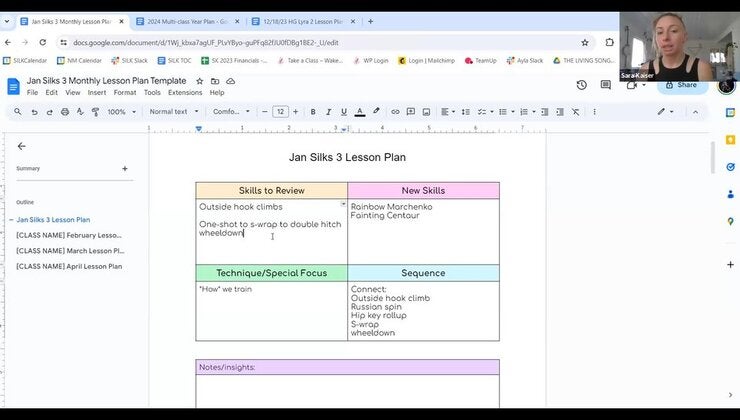Jump to March Lesson Plan outline entry

pos(70,251)
